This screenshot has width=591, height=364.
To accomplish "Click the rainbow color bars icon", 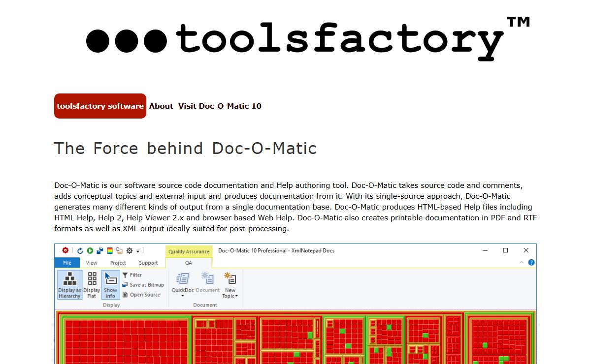I will 110,250.
